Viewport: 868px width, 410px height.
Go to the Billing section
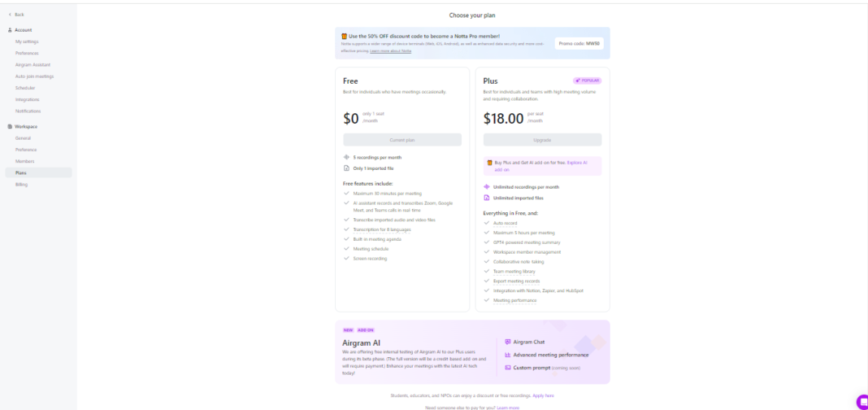click(x=21, y=184)
